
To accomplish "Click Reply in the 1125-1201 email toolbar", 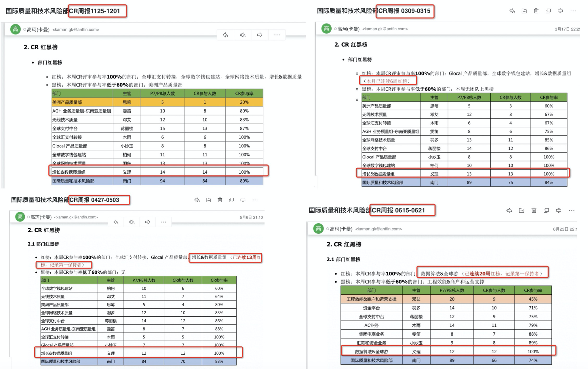I will tap(226, 35).
